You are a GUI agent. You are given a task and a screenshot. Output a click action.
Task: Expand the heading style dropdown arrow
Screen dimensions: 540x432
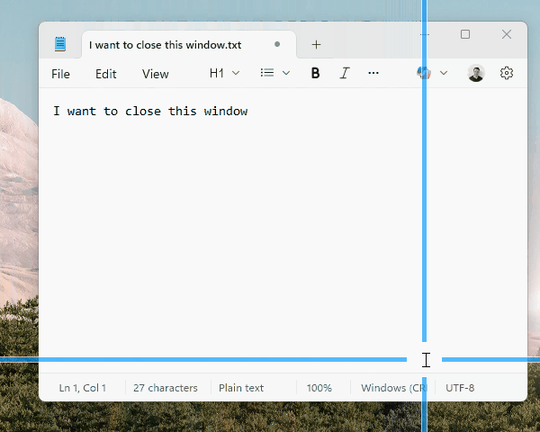236,73
